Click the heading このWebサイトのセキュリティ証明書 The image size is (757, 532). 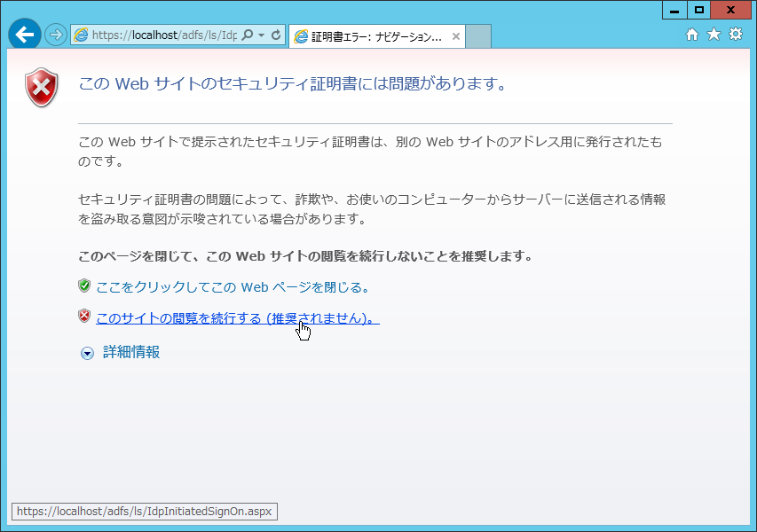pos(293,84)
